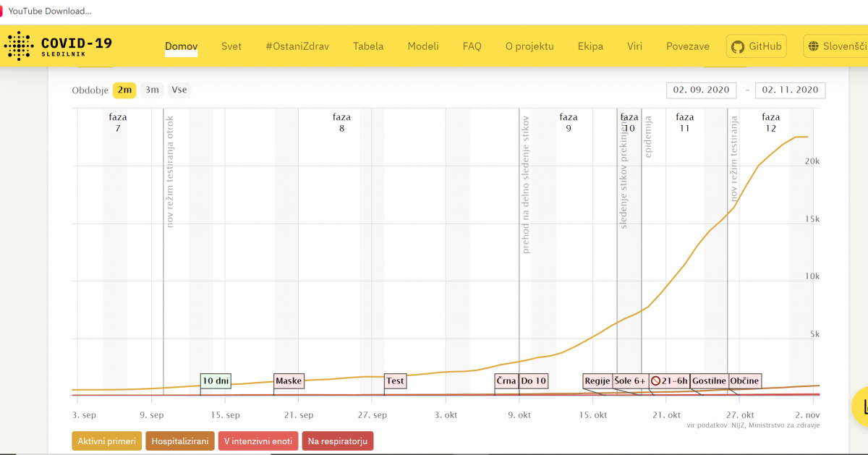Toggle the Hospitalizirani series

pyautogui.click(x=180, y=441)
